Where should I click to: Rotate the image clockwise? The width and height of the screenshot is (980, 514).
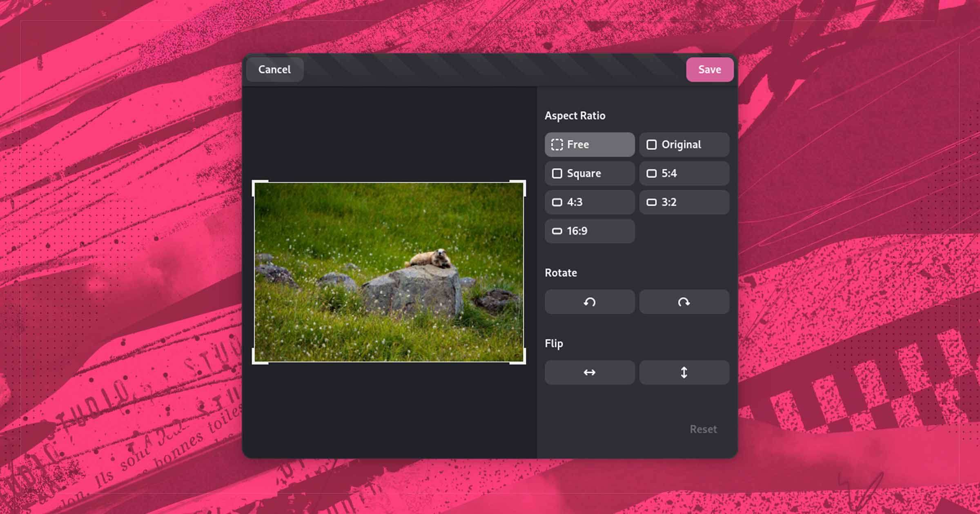[684, 302]
